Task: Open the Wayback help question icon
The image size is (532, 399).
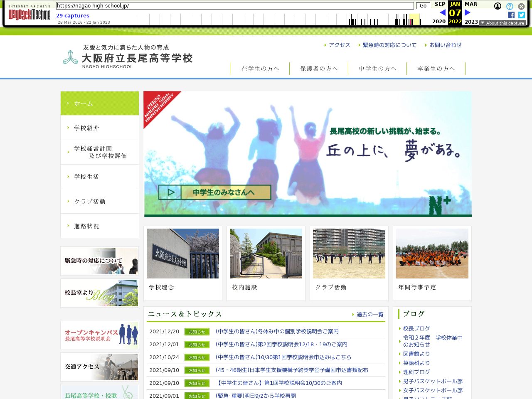Action: click(510, 6)
